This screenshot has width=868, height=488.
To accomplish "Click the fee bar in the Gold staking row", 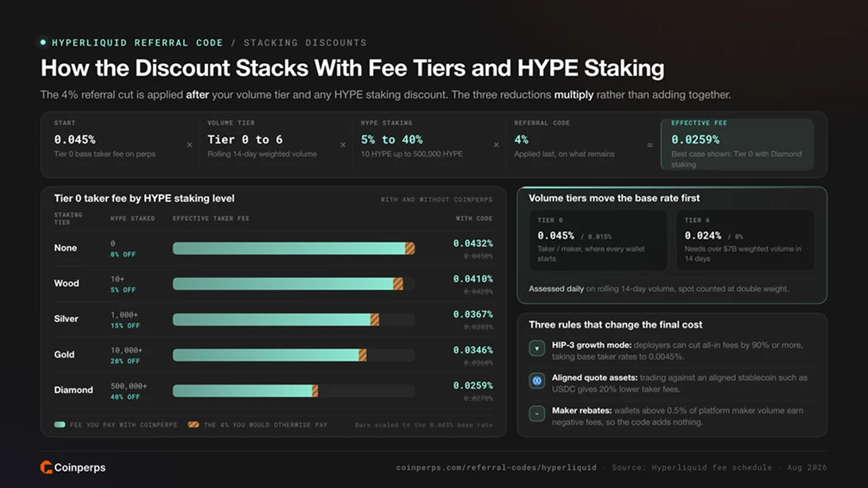I will pyautogui.click(x=294, y=355).
